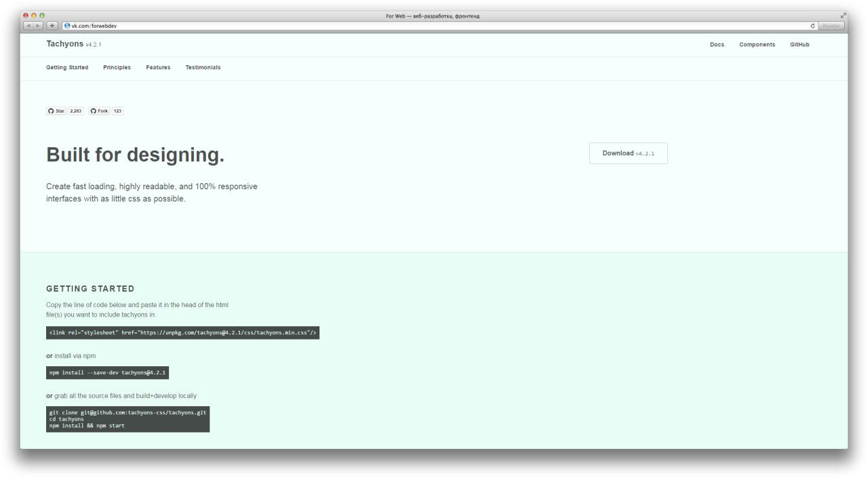The image size is (868, 478).
Task: Fork the repository with the GitHub Fork button
Action: (x=99, y=111)
